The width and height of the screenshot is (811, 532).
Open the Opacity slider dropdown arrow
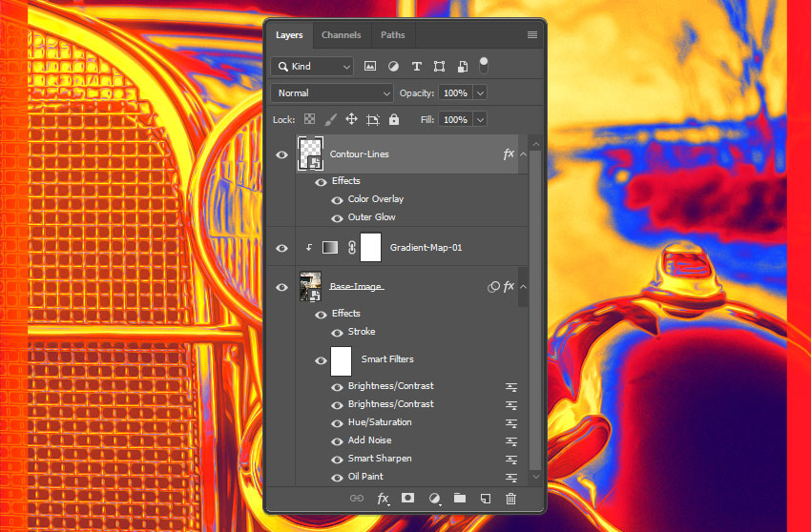(x=480, y=93)
